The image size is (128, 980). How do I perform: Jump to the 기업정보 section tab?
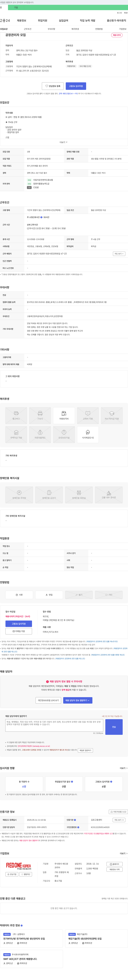pos(123,29)
